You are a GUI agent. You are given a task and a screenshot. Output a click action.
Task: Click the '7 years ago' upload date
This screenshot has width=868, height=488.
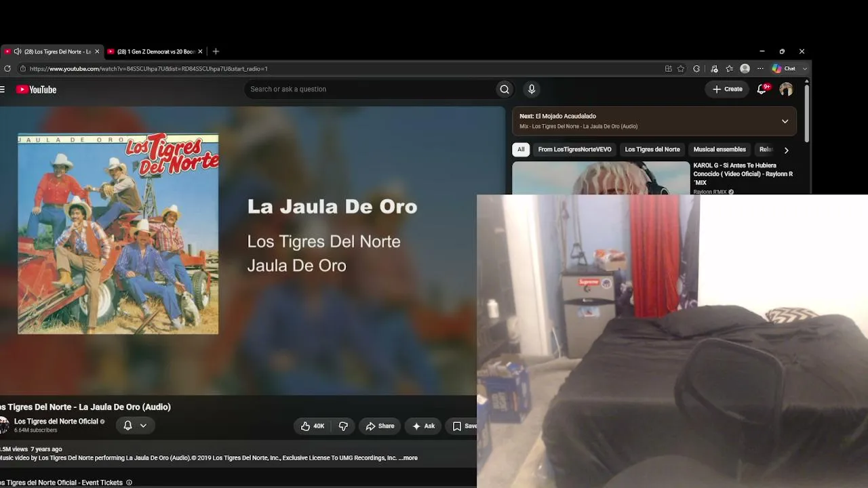46,449
